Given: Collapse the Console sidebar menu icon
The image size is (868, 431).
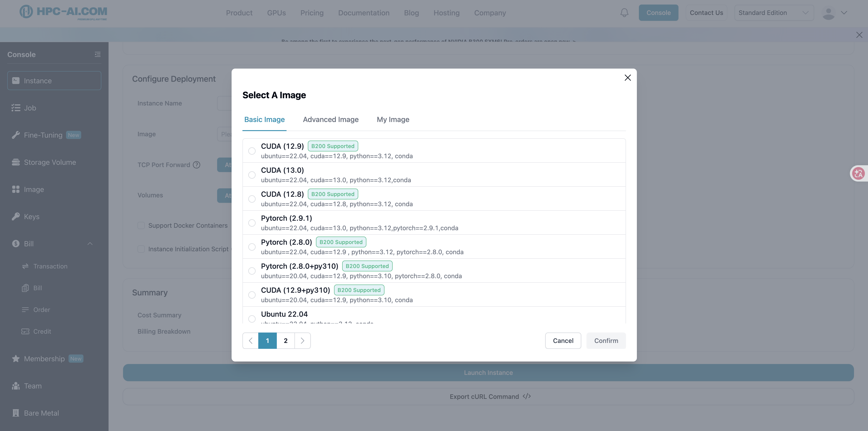Looking at the screenshot, I should [x=97, y=54].
